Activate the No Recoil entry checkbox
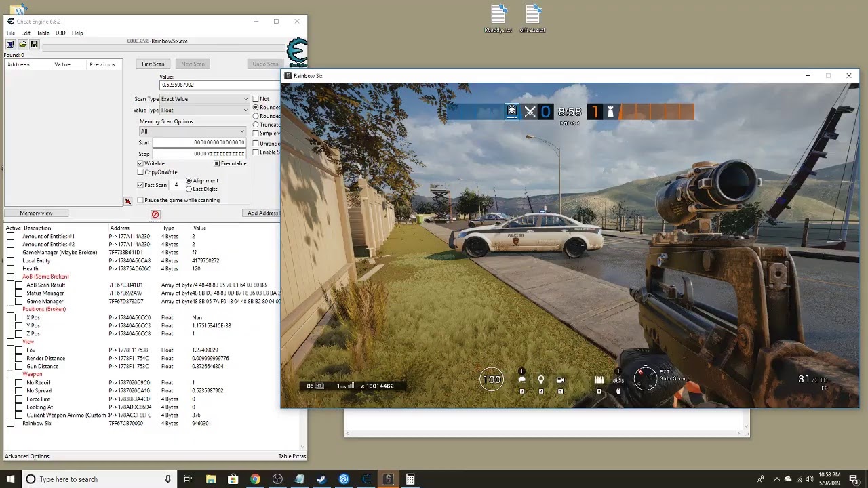Viewport: 868px width, 488px height. click(19, 382)
